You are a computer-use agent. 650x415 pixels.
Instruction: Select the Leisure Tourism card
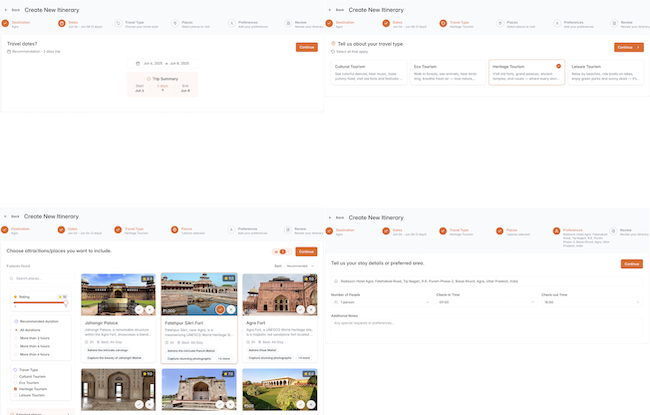606,73
